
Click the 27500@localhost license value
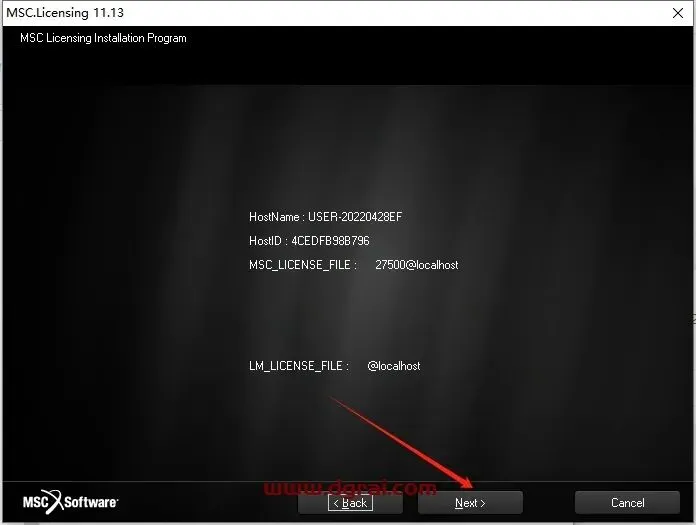(x=417, y=265)
